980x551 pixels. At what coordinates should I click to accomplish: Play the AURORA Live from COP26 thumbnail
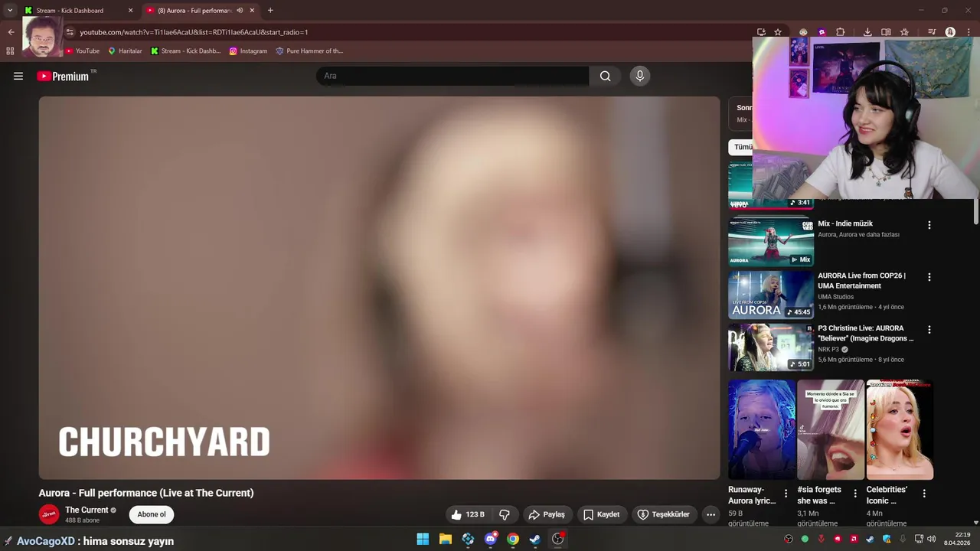[770, 295]
